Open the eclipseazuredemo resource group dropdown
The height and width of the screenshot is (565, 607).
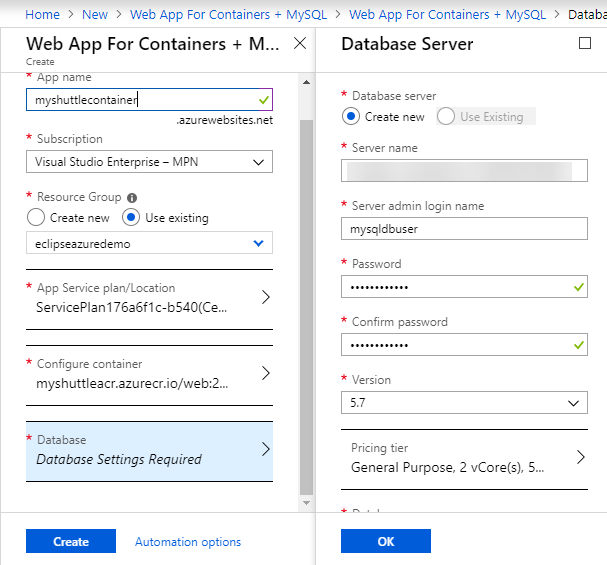(x=149, y=243)
